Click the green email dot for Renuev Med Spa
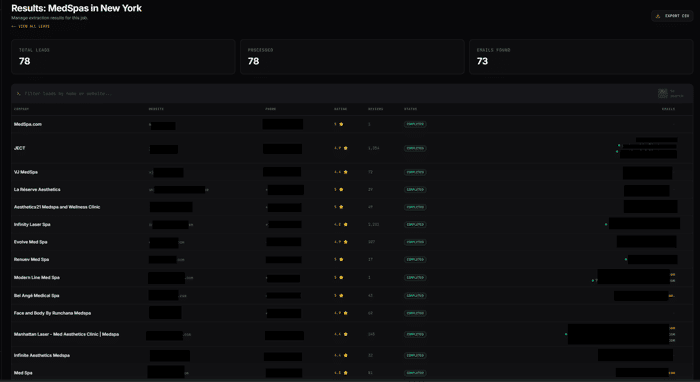 tap(626, 259)
